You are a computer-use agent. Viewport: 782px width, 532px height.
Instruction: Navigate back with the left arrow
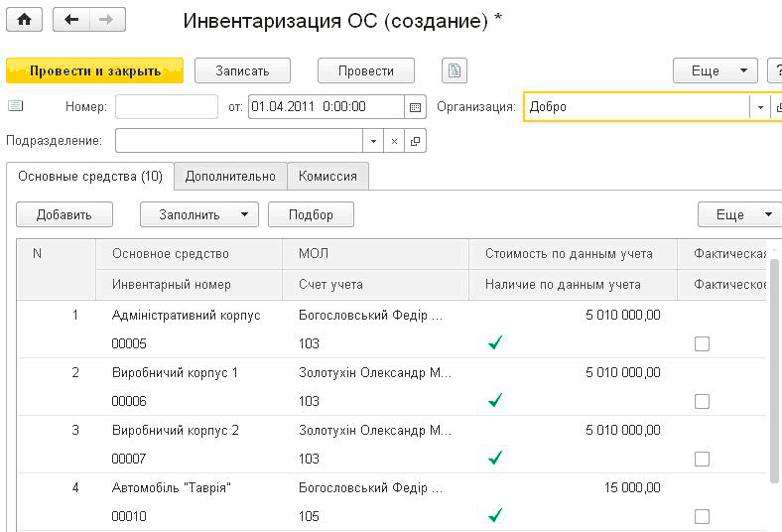(71, 20)
